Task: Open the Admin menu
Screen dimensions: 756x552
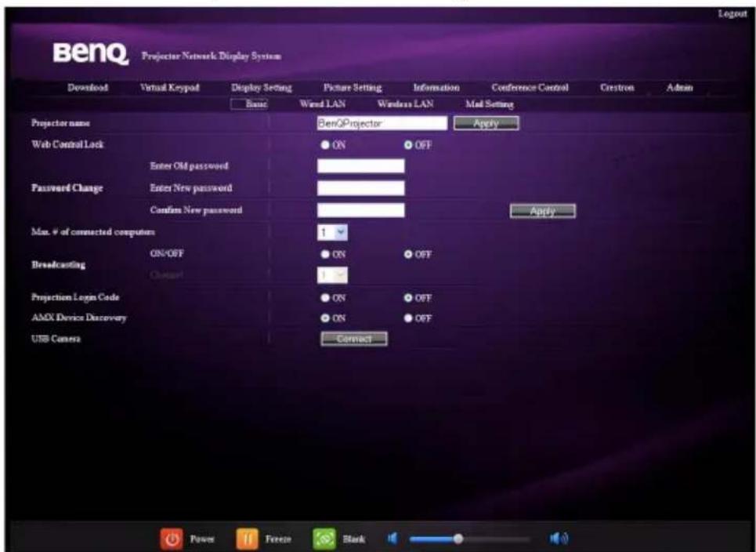Action: pyautogui.click(x=680, y=87)
